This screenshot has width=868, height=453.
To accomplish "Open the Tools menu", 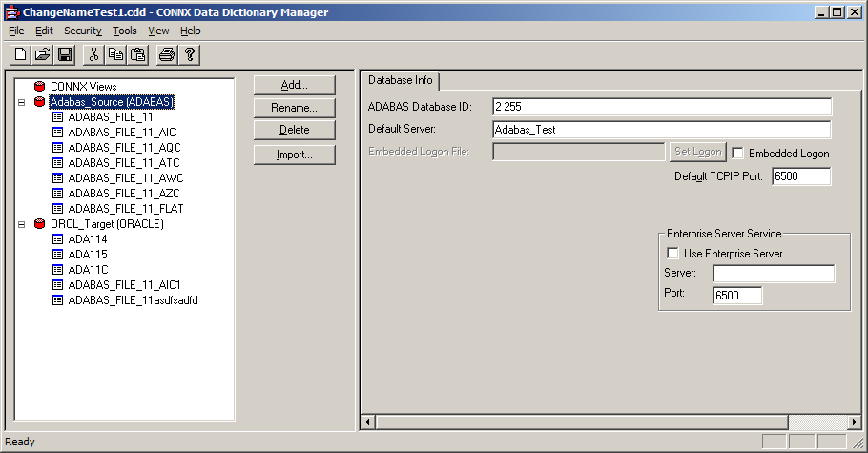I will (125, 31).
